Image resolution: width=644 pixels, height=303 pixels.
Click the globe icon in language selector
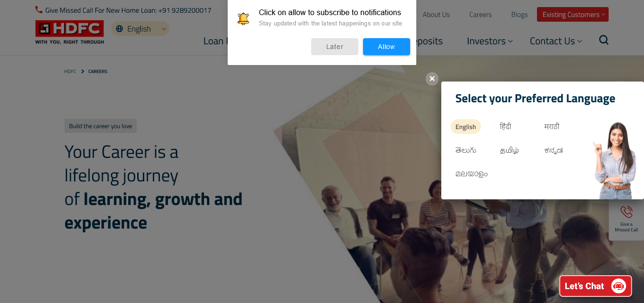tap(119, 29)
